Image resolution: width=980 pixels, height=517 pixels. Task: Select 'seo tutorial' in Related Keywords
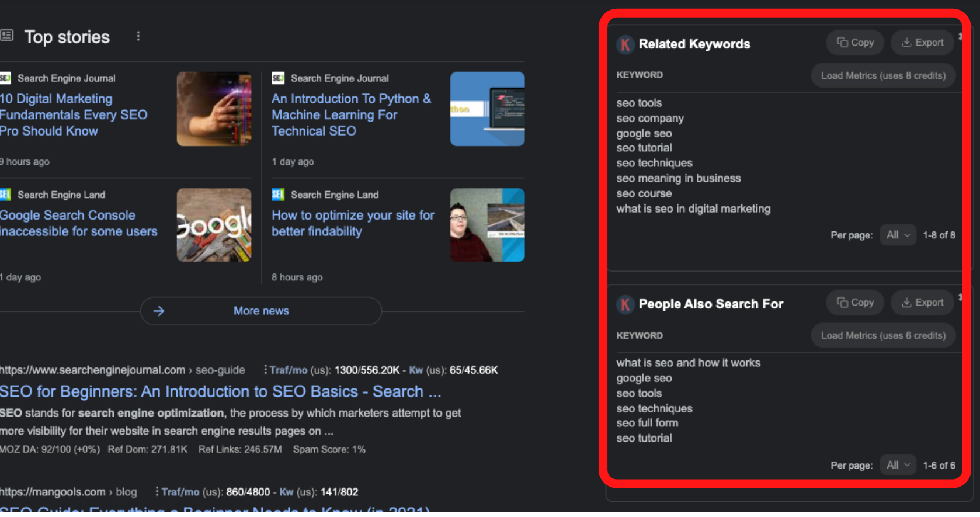click(644, 148)
